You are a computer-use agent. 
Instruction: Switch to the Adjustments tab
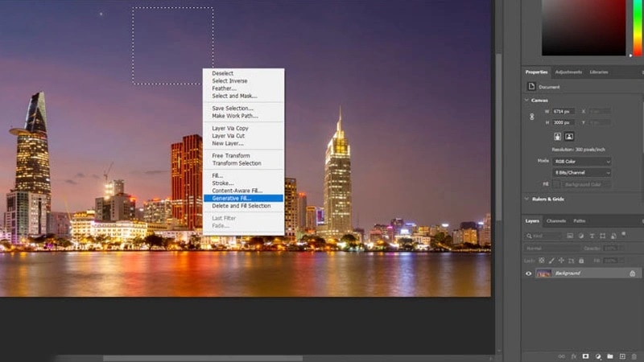pos(568,72)
